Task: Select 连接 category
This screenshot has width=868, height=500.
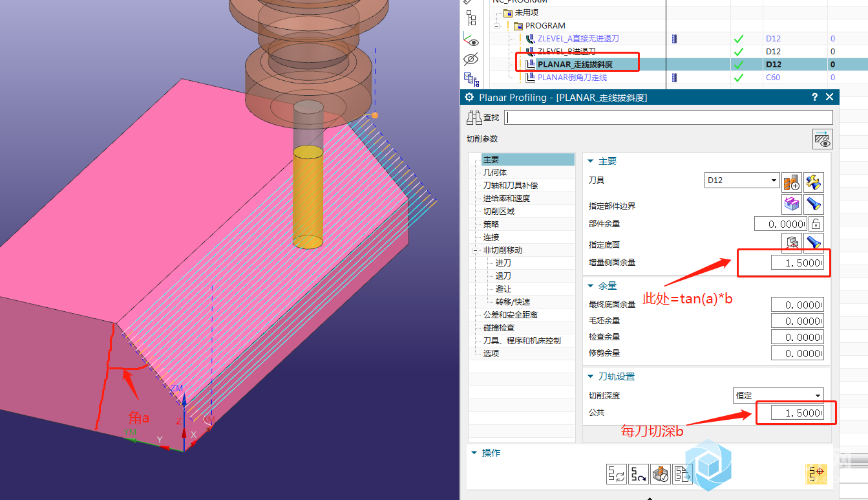Action: [491, 237]
